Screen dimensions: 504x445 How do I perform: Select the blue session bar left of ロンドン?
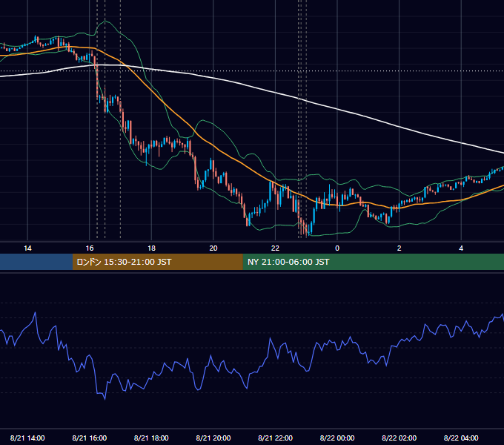(36, 262)
